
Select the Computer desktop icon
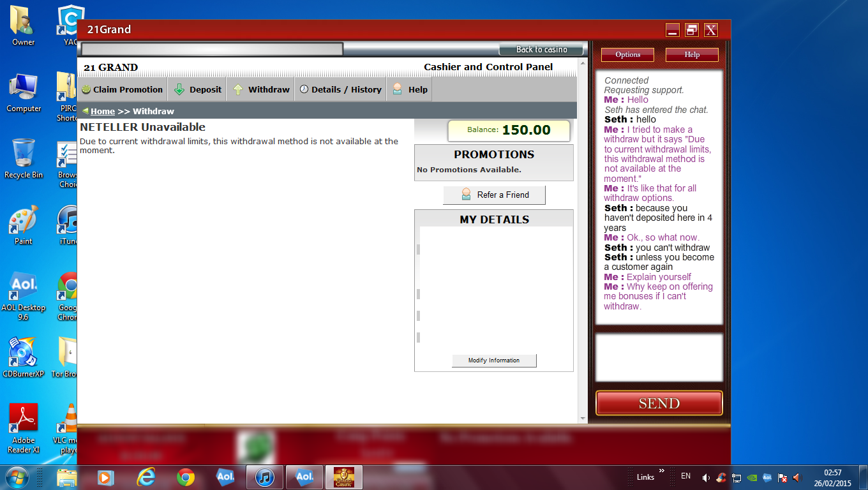click(24, 92)
